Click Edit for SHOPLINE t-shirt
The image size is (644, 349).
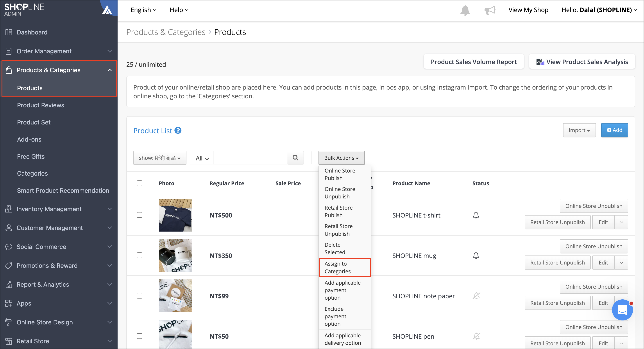[603, 222]
